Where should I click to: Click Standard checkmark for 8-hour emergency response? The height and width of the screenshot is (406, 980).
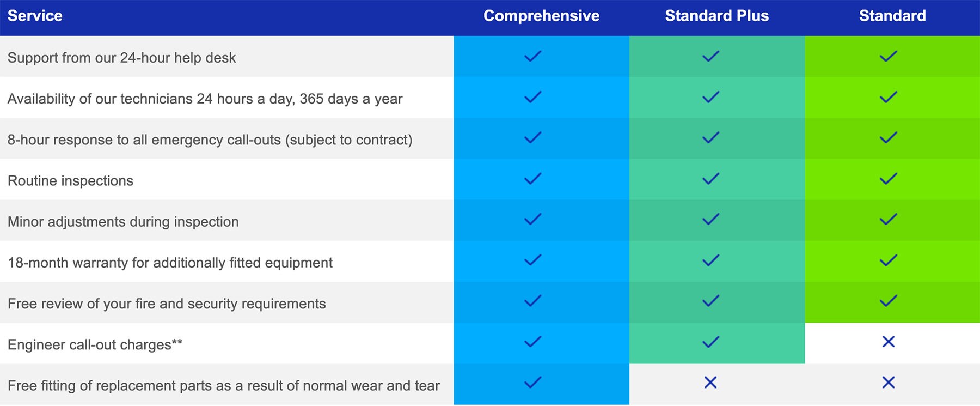[888, 138]
